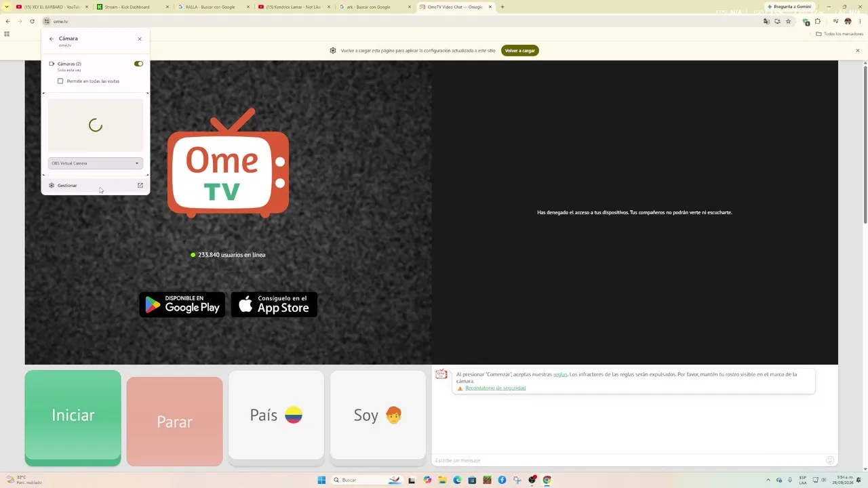The width and height of the screenshot is (868, 488).
Task: Open File Explorer from the taskbar
Action: (442, 480)
